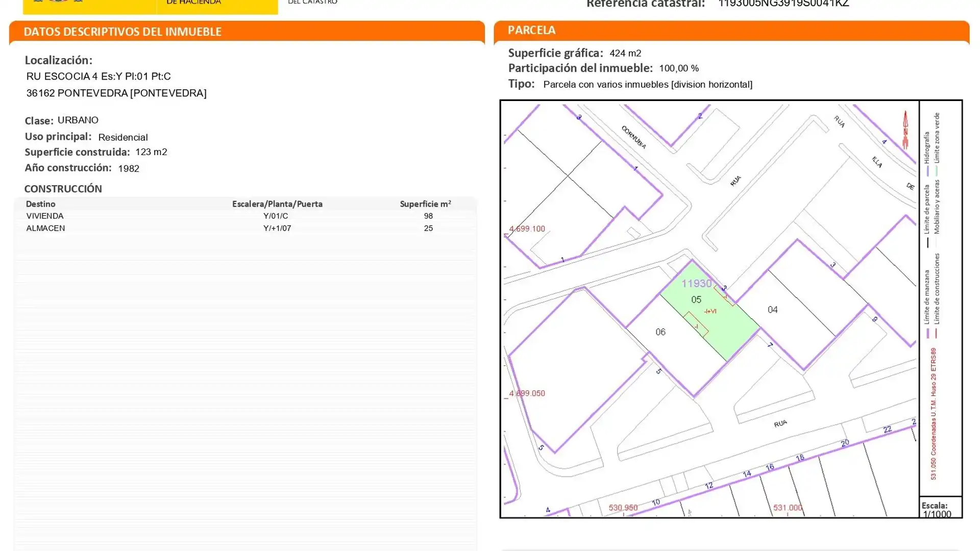Click the Límite zona verde legend swatch
The width and height of the screenshot is (980, 551).
[x=936, y=170]
